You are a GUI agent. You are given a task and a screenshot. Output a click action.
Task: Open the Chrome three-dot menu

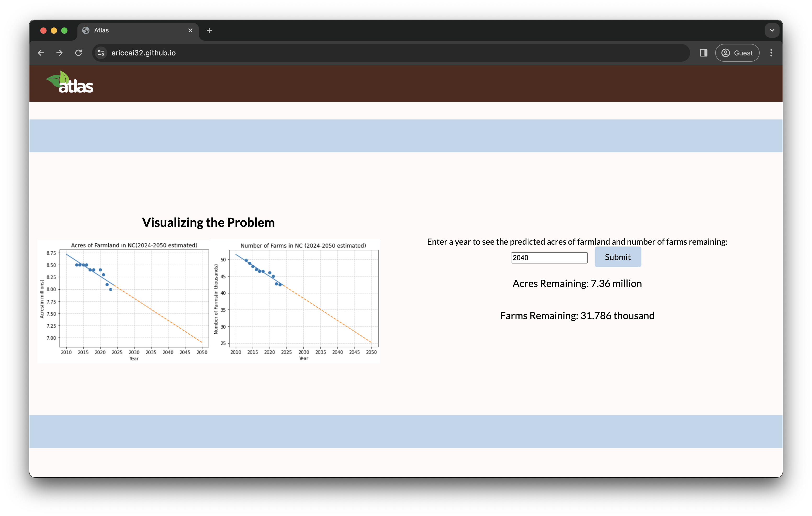coord(771,53)
